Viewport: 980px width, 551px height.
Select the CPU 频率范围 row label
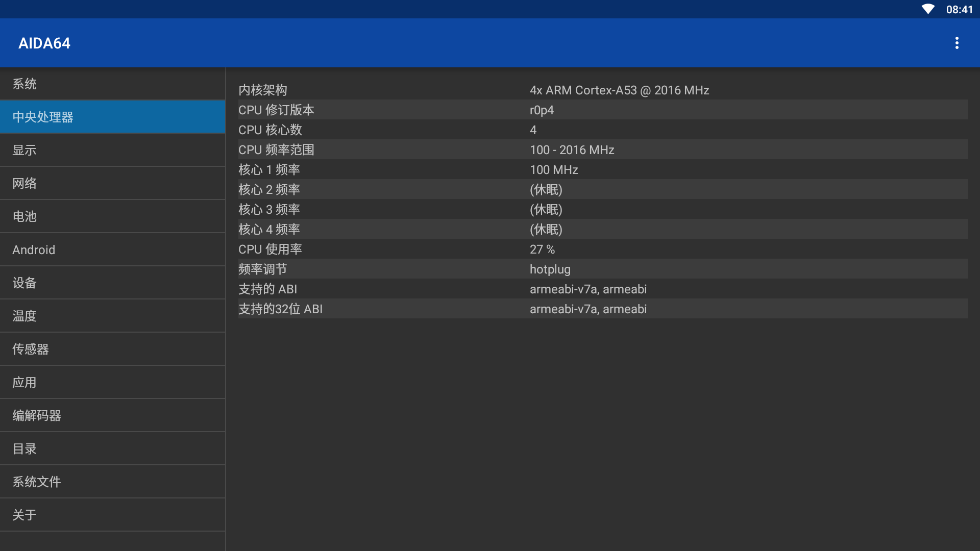276,150
